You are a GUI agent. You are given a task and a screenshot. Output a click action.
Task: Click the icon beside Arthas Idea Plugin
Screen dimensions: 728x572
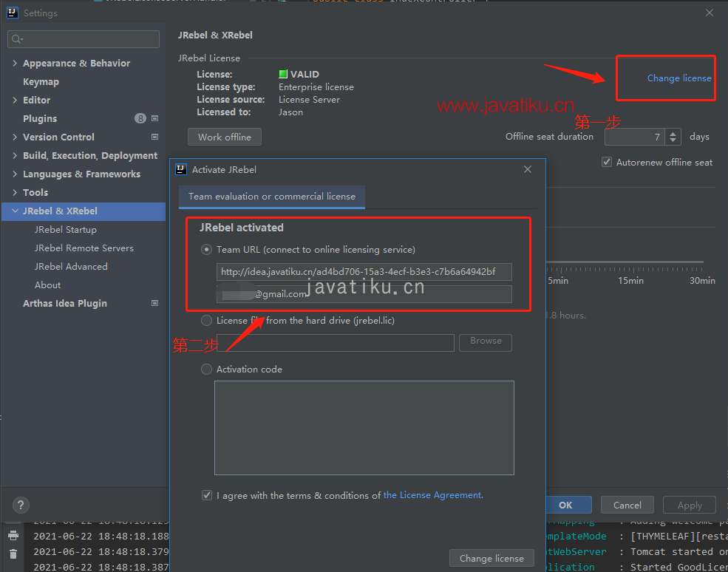(x=154, y=304)
